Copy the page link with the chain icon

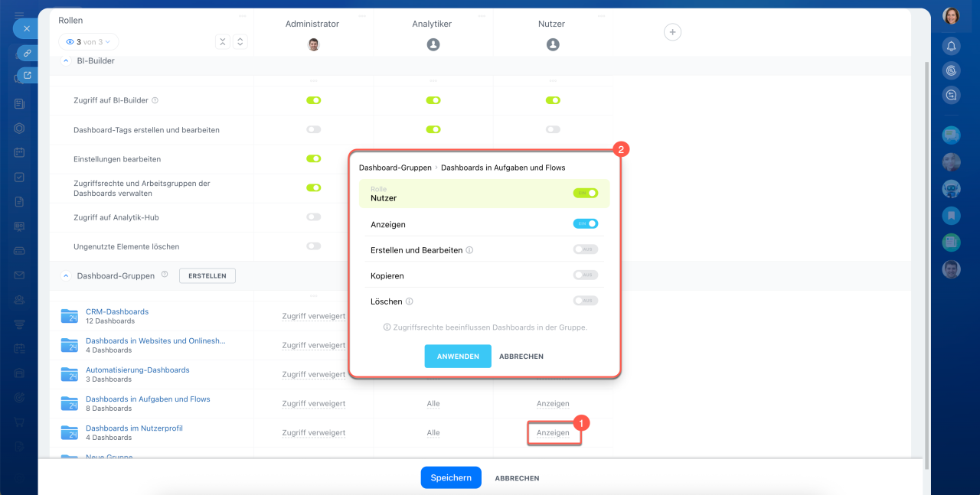[27, 53]
